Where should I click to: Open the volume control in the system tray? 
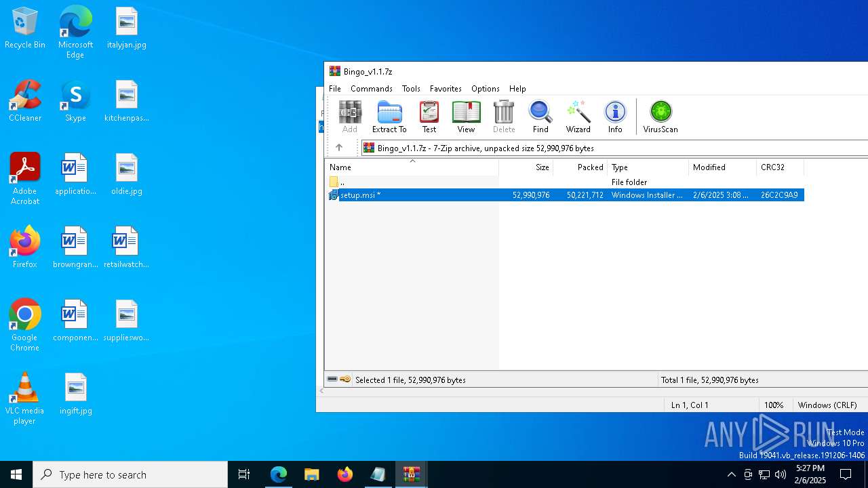point(781,474)
